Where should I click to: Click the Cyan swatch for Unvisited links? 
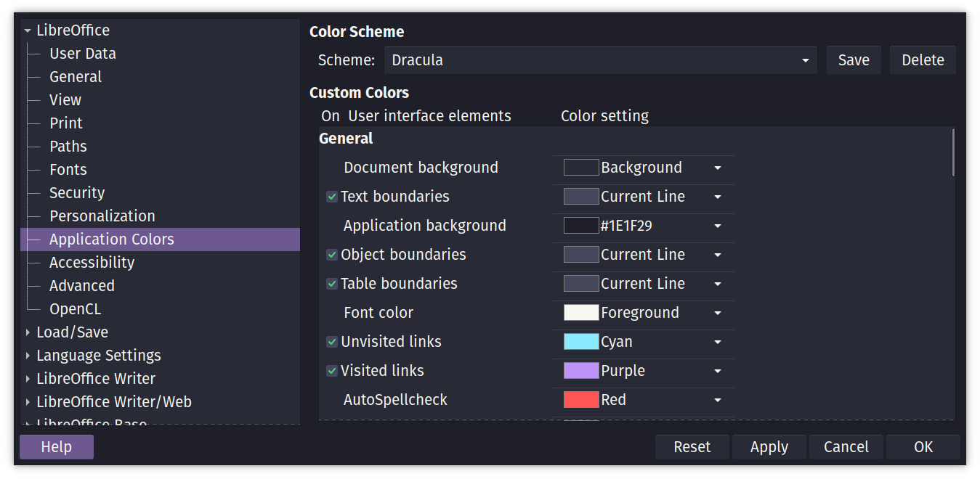click(581, 342)
